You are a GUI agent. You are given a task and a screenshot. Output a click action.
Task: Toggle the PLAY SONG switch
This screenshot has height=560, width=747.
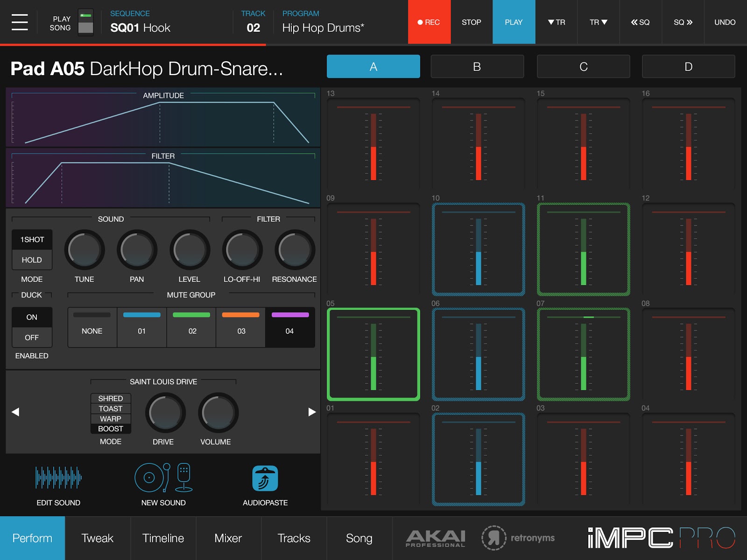tap(86, 22)
